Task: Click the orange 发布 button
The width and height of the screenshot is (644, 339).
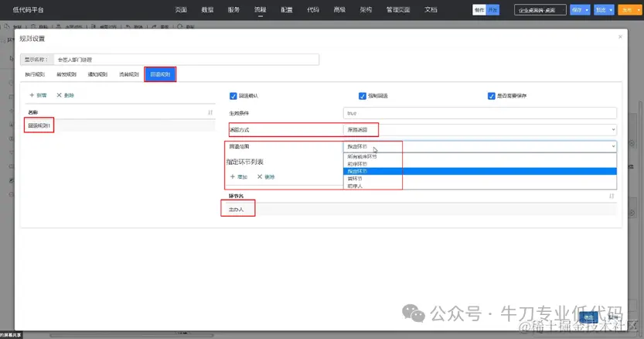Action: click(x=627, y=10)
